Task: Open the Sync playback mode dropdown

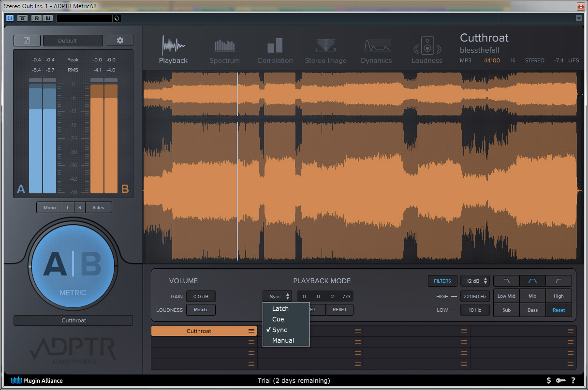Action: pyautogui.click(x=278, y=296)
